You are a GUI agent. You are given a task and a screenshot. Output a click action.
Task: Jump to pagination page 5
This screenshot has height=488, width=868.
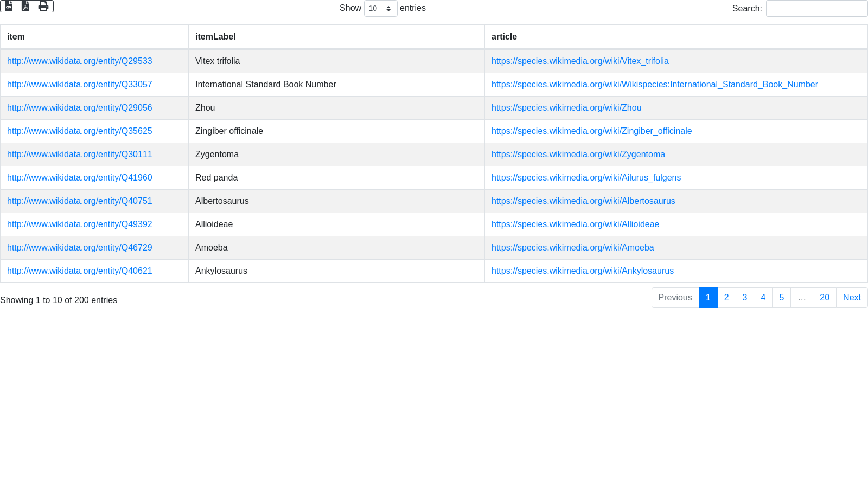point(781,298)
